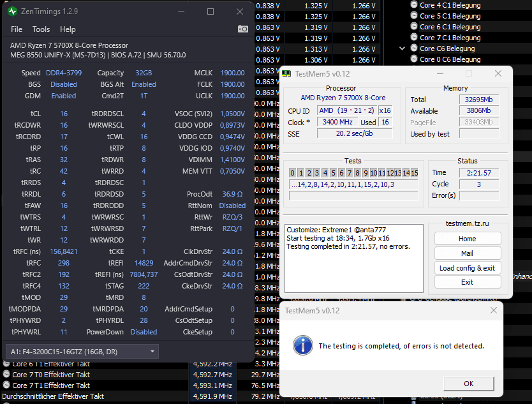This screenshot has width=532, height=404.
Task: Click the Available memory 3806Mb field
Action: coord(478,110)
